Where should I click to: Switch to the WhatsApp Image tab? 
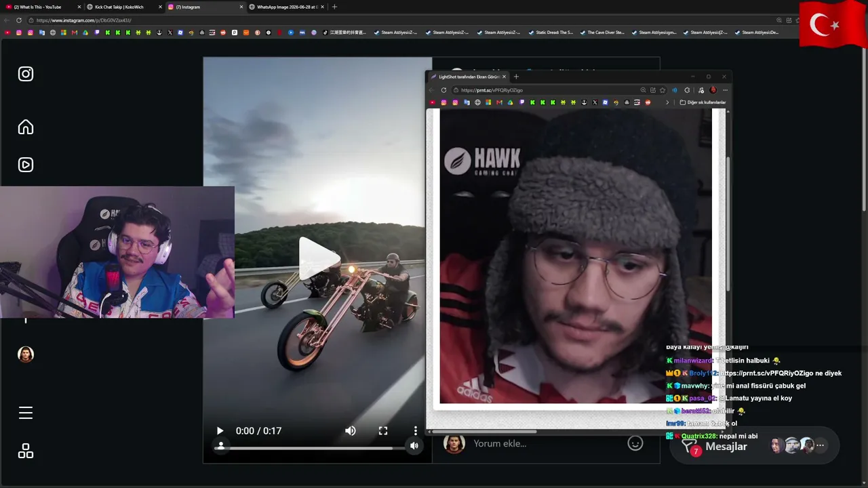(286, 7)
